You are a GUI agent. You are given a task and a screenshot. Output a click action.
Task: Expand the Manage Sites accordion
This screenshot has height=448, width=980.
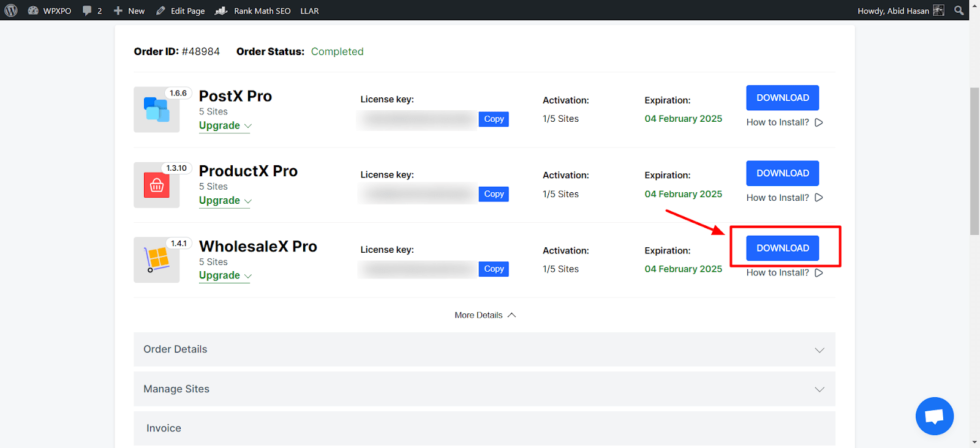click(484, 389)
